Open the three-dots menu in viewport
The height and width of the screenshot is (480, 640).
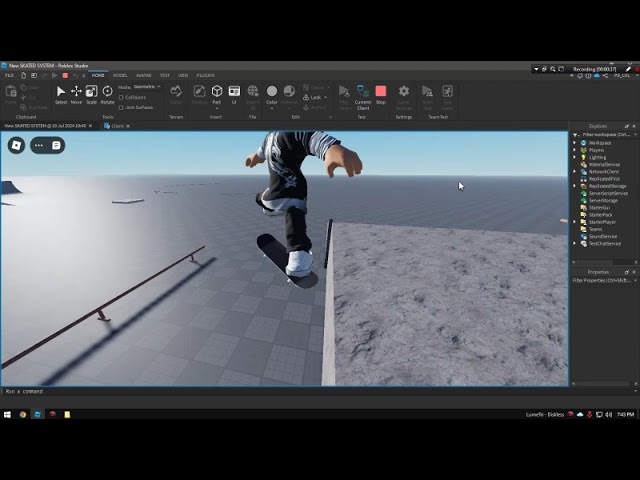39,145
